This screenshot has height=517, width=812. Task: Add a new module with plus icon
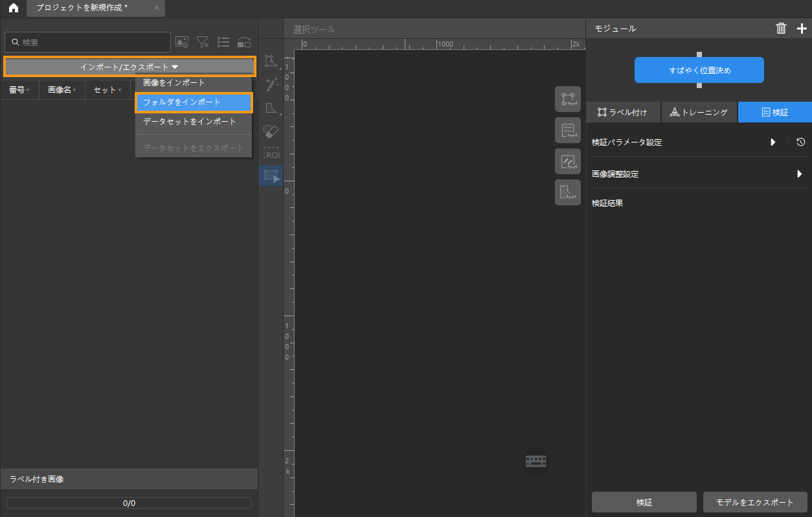click(x=802, y=28)
